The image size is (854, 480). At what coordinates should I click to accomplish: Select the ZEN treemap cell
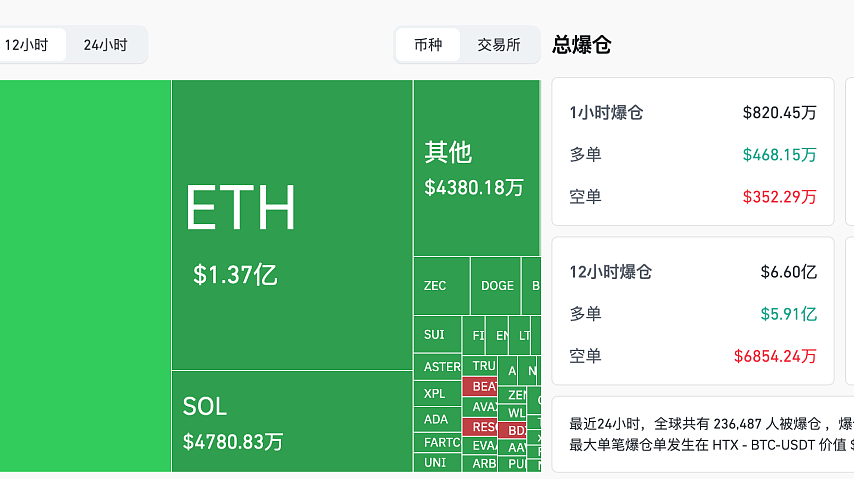pos(513,395)
